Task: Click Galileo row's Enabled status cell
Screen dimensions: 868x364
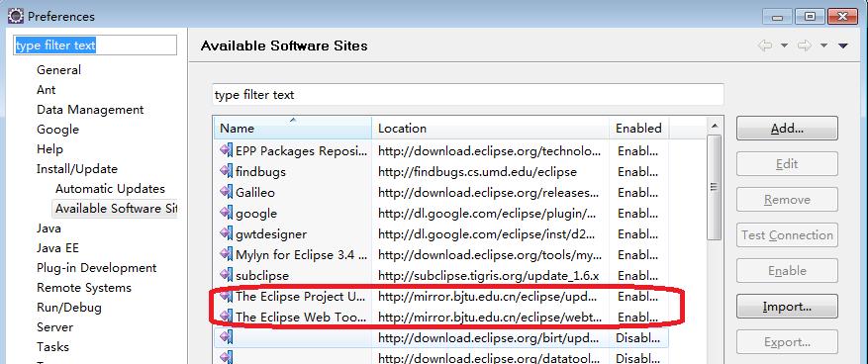Action: tap(638, 193)
